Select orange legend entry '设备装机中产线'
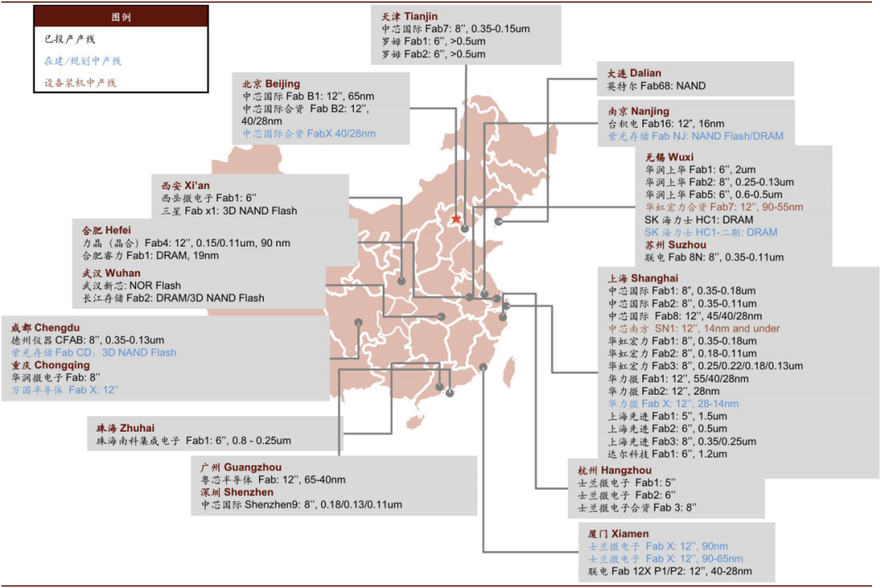Viewport: 885px width, 588px height. coord(80,83)
